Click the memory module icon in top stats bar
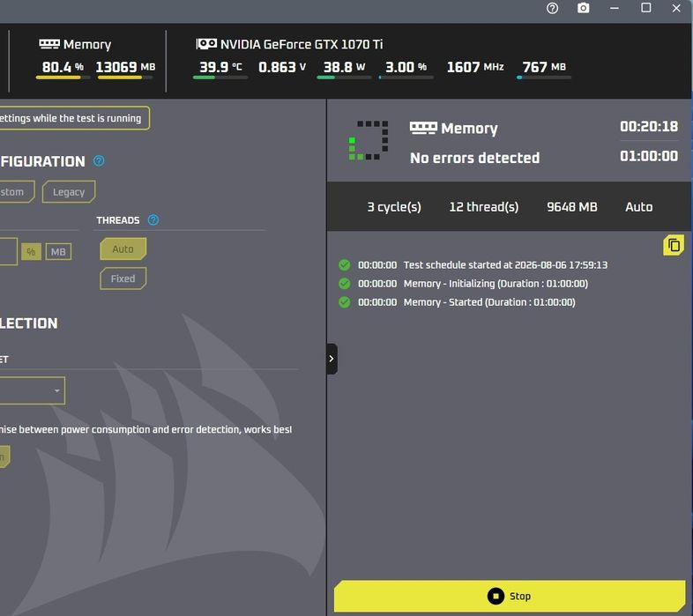 [x=49, y=44]
